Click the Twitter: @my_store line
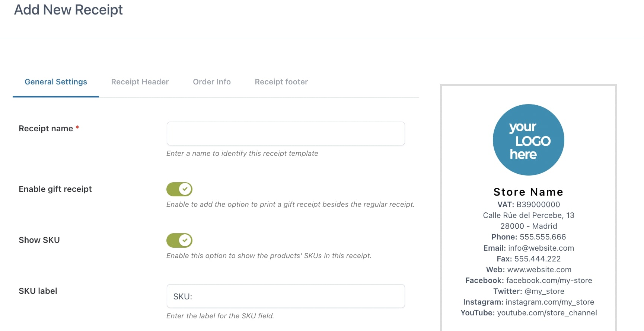 (529, 291)
